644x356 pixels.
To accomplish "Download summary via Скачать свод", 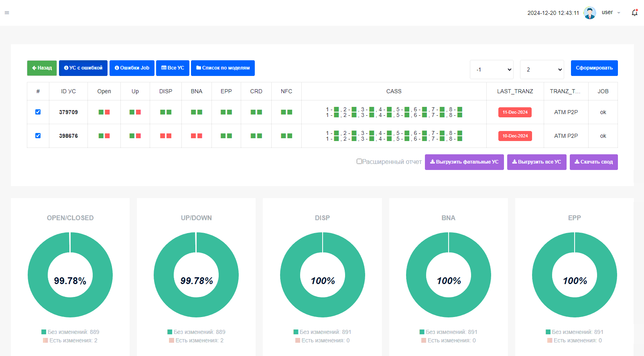I will (x=594, y=162).
